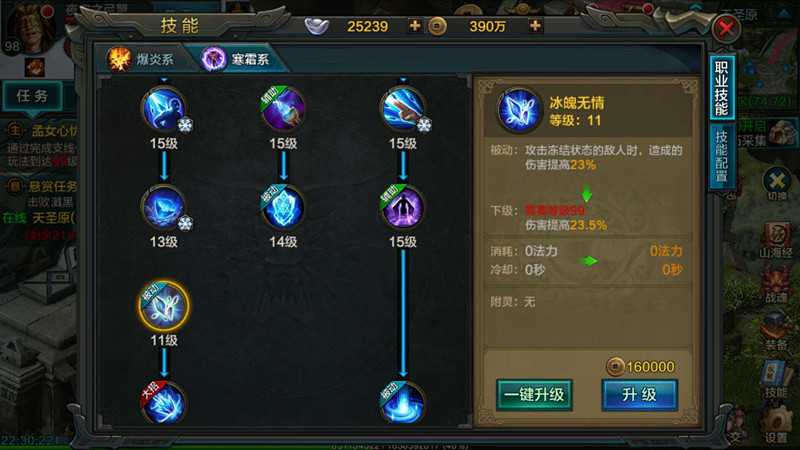The width and height of the screenshot is (800, 450).
Task: Close the skill window with red X
Action: (727, 29)
